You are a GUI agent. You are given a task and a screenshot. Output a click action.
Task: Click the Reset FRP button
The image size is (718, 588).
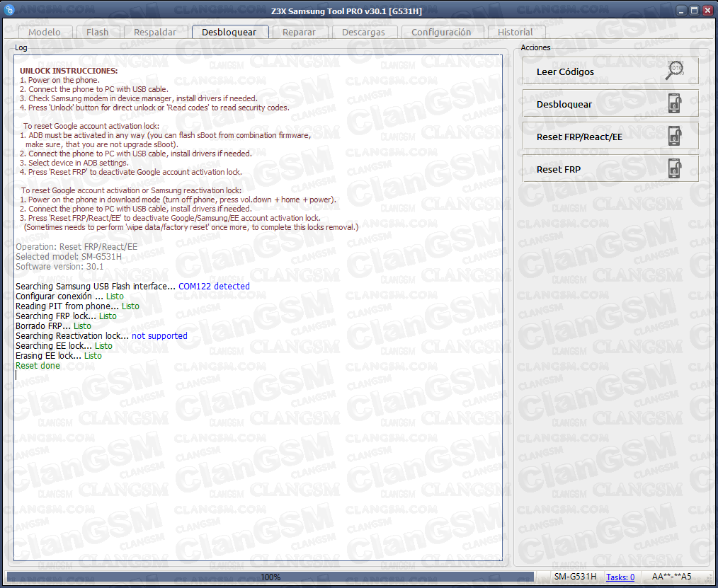(610, 169)
